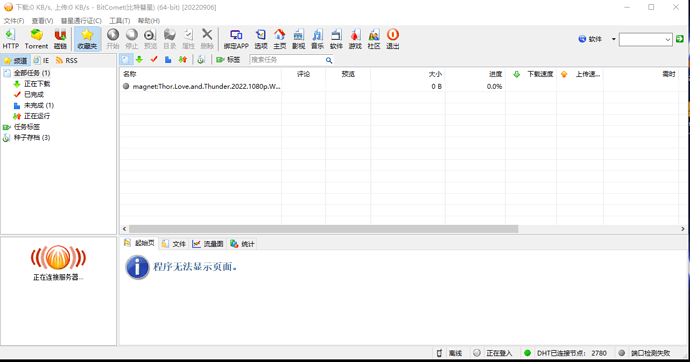Click the Stop (停止) toolbar icon
The width and height of the screenshot is (690, 362).
132,39
